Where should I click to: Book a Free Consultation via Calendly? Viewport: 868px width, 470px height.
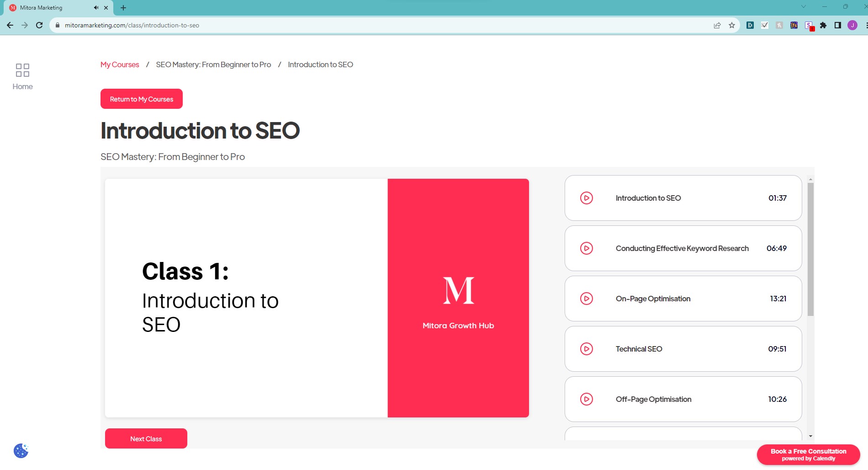tap(808, 454)
